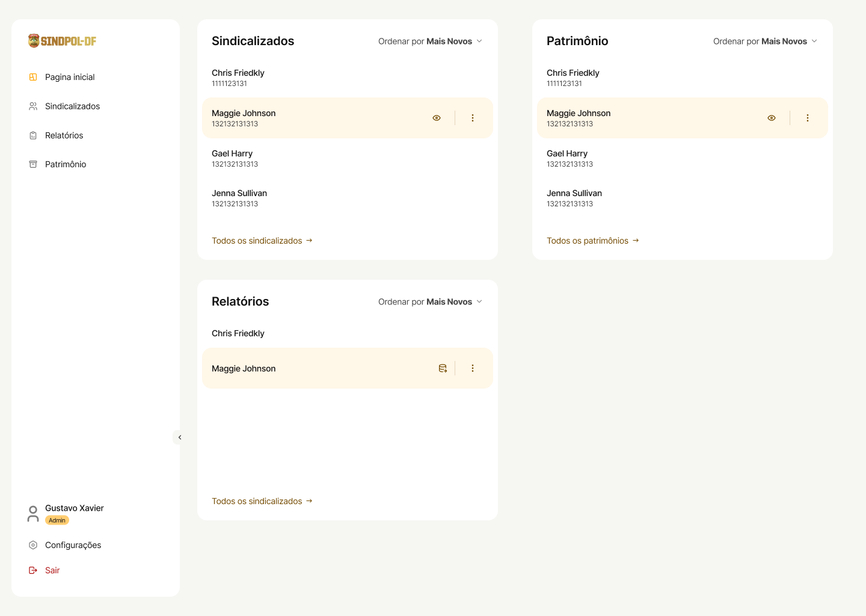Click the SINDPOL-DF logo

click(x=63, y=41)
